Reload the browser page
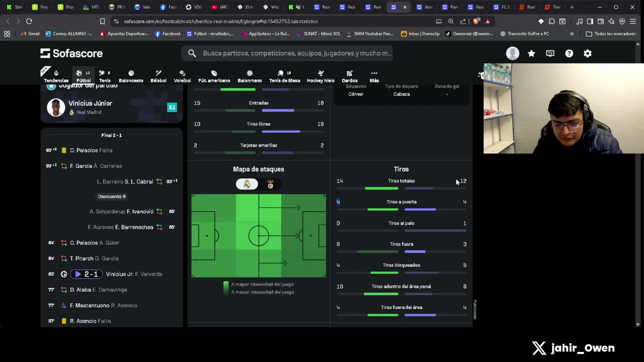This screenshot has height=362, width=644. pos(29,21)
